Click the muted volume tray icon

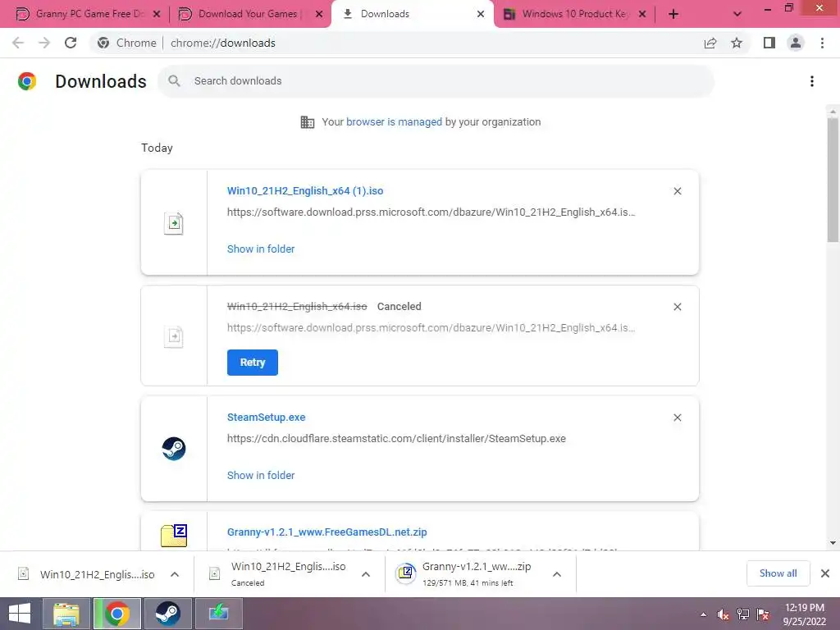point(724,614)
